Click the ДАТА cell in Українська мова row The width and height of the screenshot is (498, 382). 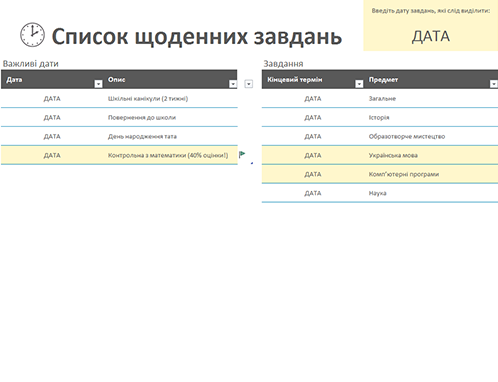[313, 155]
